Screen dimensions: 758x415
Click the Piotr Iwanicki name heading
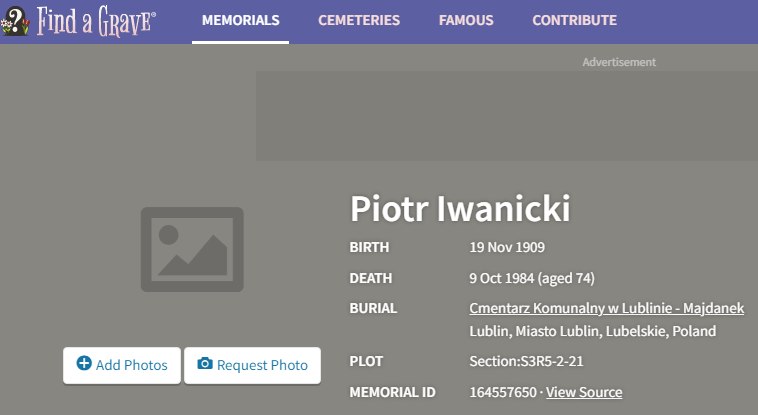pos(460,210)
